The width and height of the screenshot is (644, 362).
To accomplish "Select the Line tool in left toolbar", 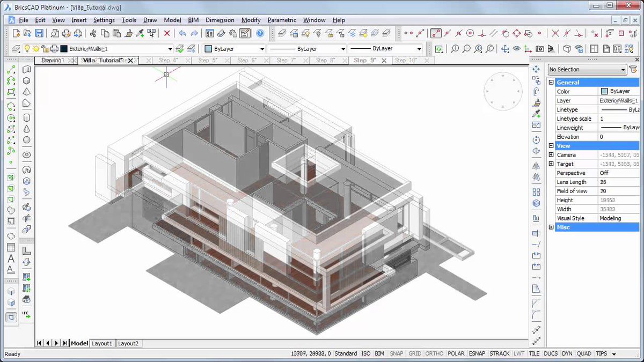I will click(11, 70).
